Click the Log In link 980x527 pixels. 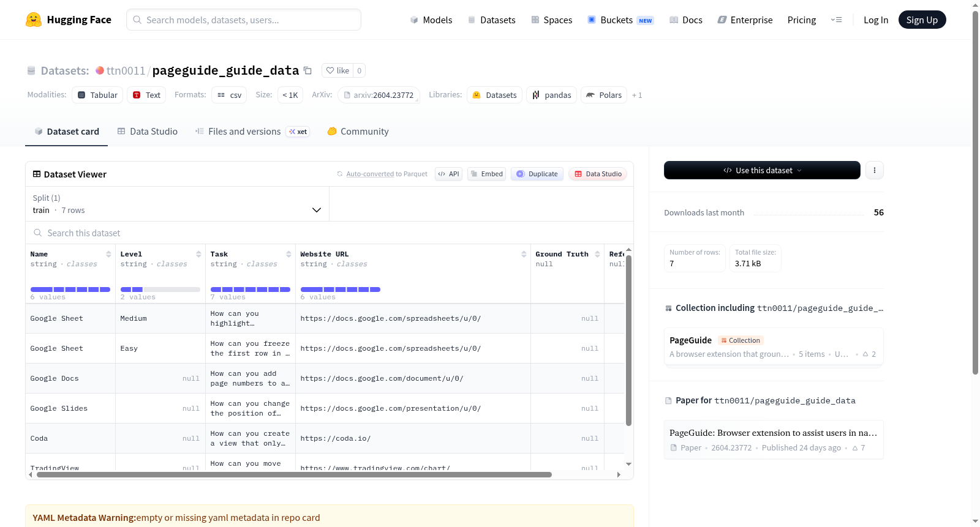click(876, 20)
